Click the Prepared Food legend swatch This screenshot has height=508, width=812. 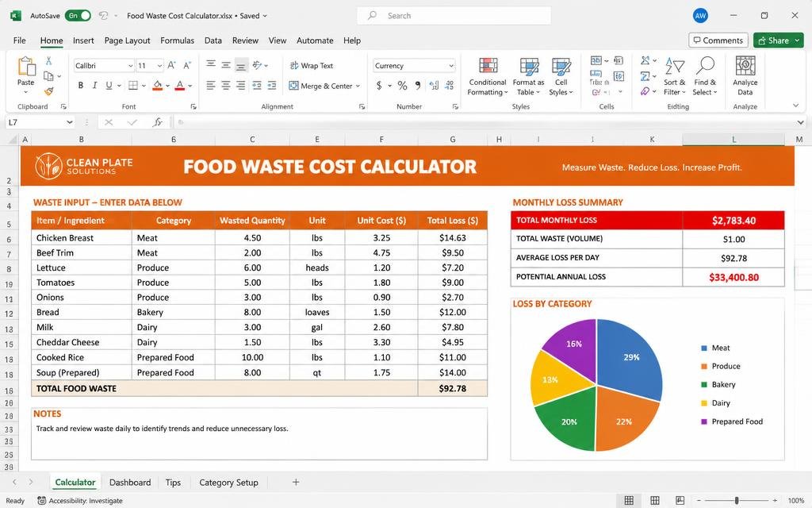(x=704, y=422)
